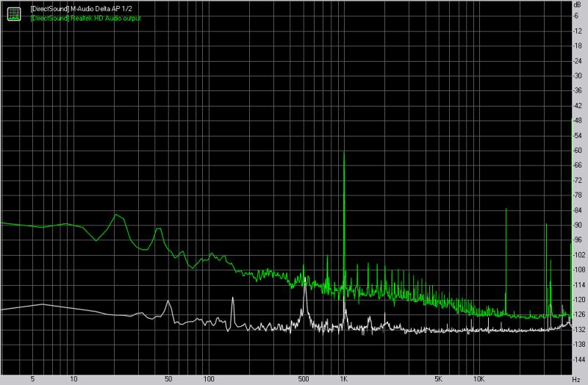Click the -60 value on dB axis
This screenshot has height=385, width=588.
[x=578, y=151]
